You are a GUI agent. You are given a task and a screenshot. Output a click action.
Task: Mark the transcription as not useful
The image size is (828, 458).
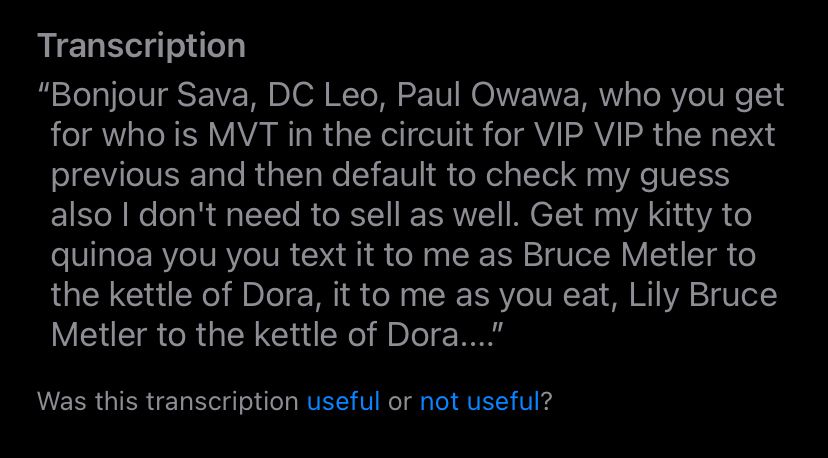tap(479, 401)
